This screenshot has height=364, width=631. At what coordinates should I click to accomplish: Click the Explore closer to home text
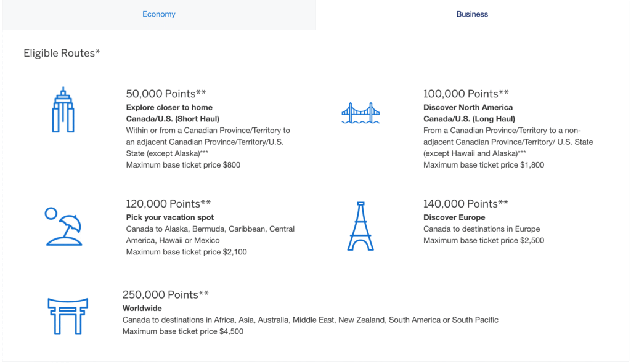[170, 107]
